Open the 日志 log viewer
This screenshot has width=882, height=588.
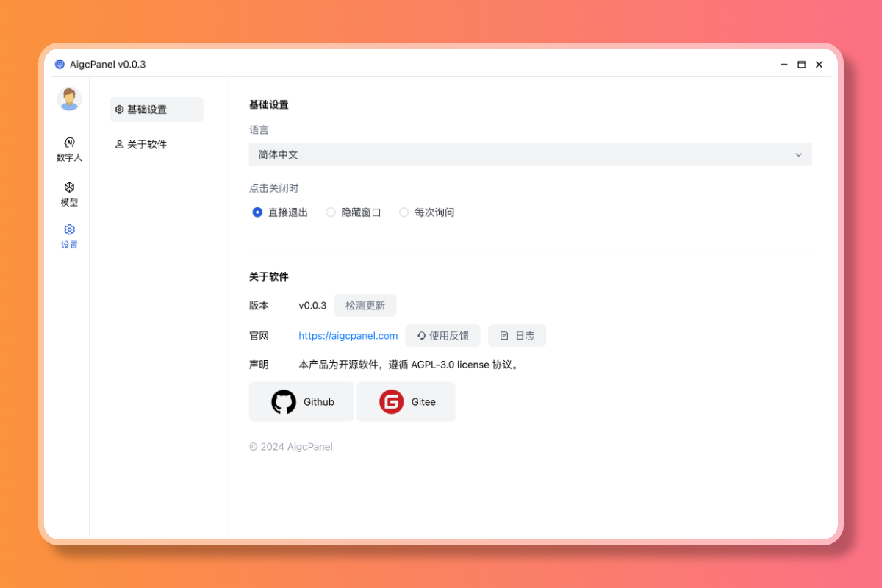click(517, 335)
